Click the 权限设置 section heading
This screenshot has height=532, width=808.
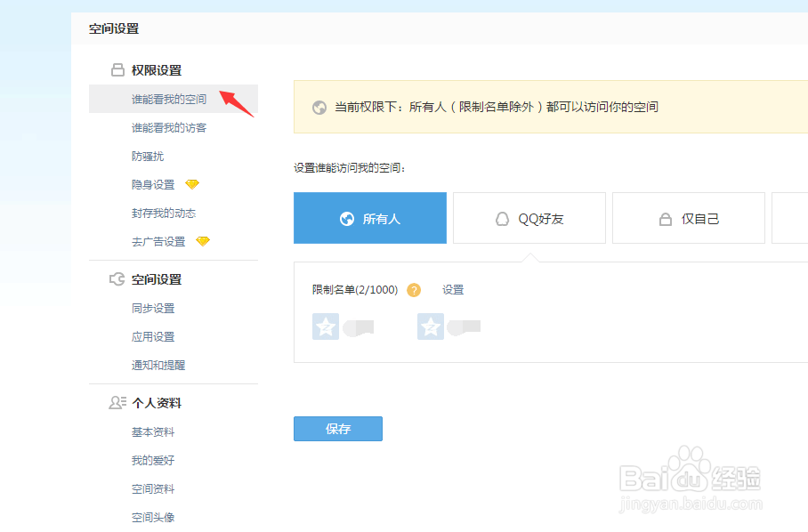[157, 70]
